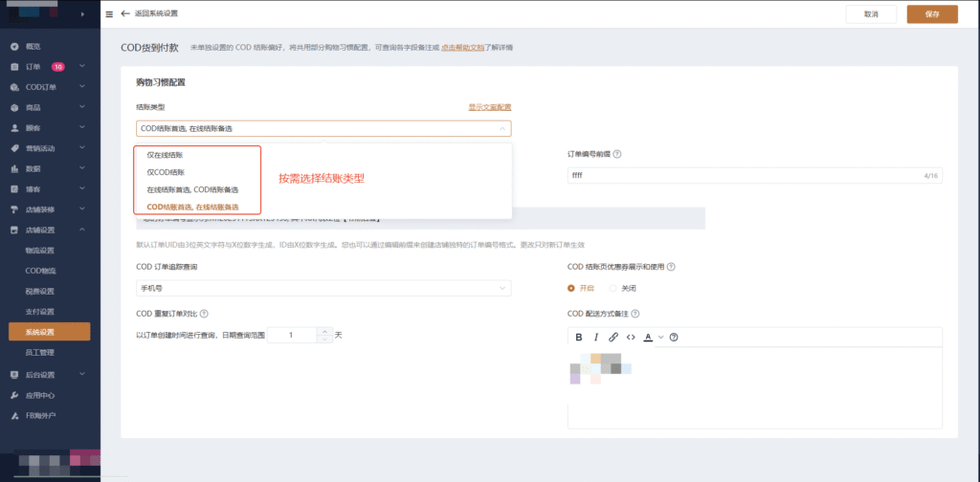Click help icon next to 订单编号前缀
The height and width of the screenshot is (482, 980).
click(x=617, y=154)
